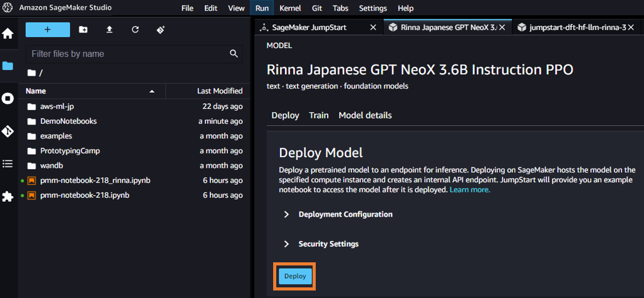
Task: Switch to the Train tab
Action: click(x=319, y=115)
